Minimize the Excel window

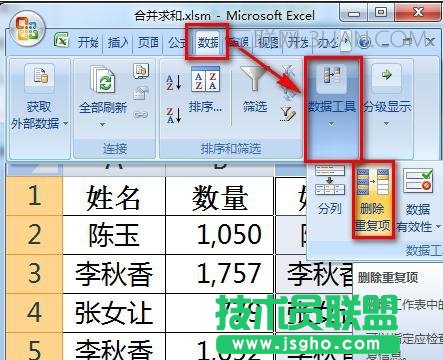[x=354, y=13]
